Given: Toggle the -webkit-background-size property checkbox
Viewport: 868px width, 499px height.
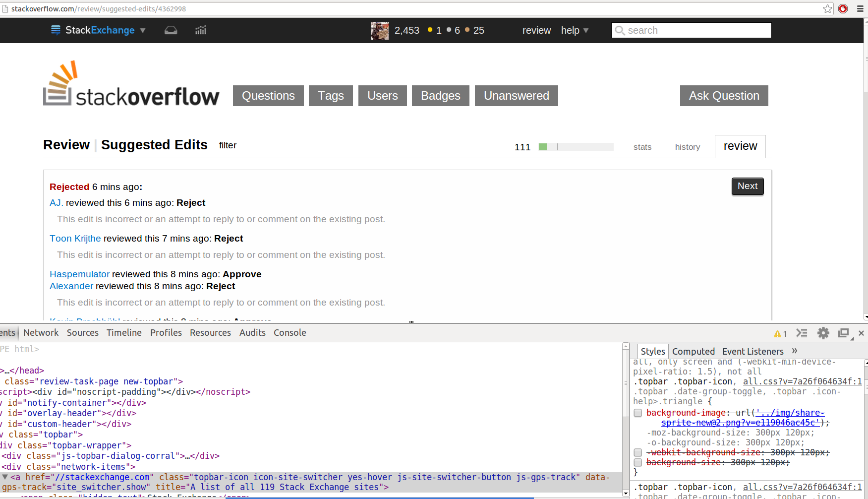Looking at the screenshot, I should click(x=638, y=452).
